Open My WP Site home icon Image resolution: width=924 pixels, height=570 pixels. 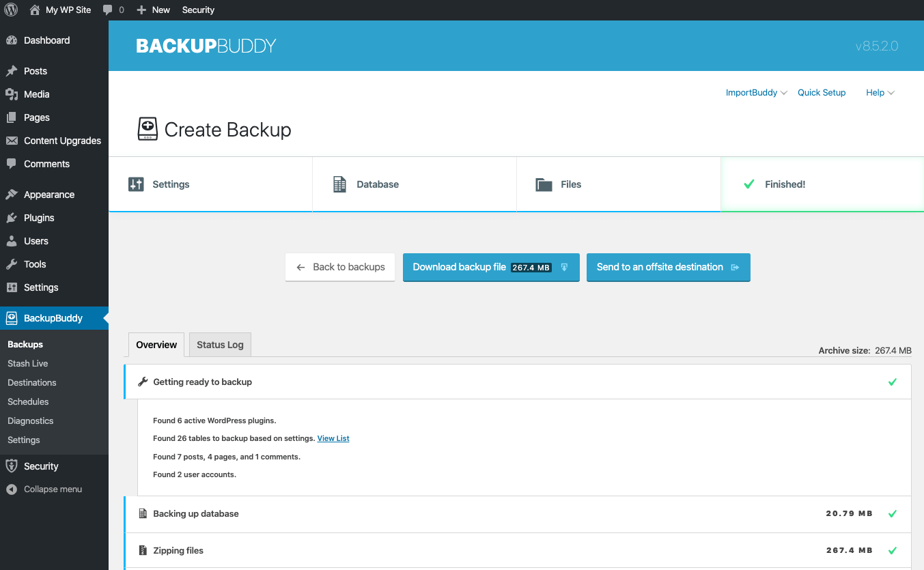(35, 10)
